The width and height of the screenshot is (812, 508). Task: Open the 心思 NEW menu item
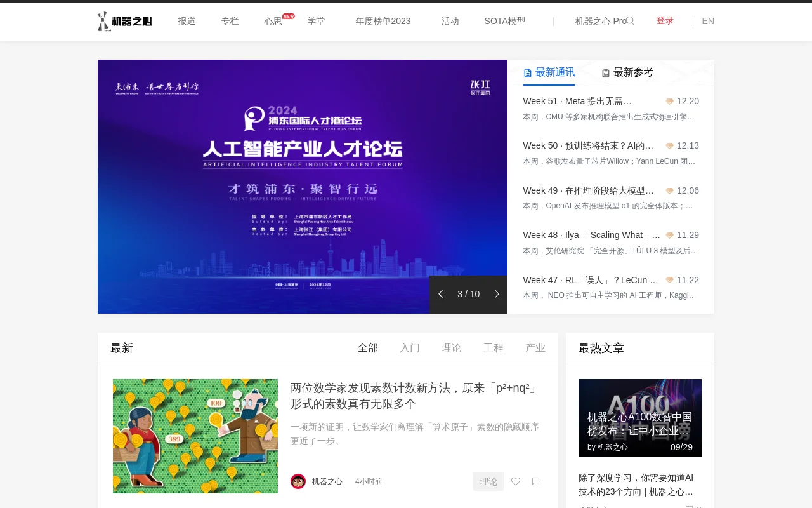(x=273, y=21)
